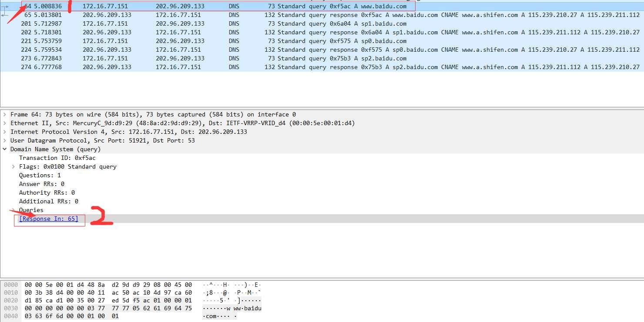Expand User Datagram Protocol section

[4, 140]
